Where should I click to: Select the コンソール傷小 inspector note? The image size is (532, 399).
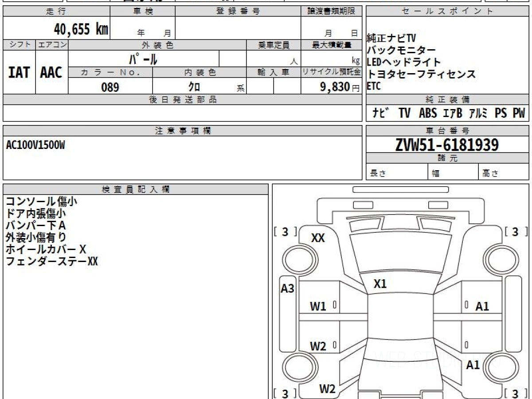[x=41, y=201]
